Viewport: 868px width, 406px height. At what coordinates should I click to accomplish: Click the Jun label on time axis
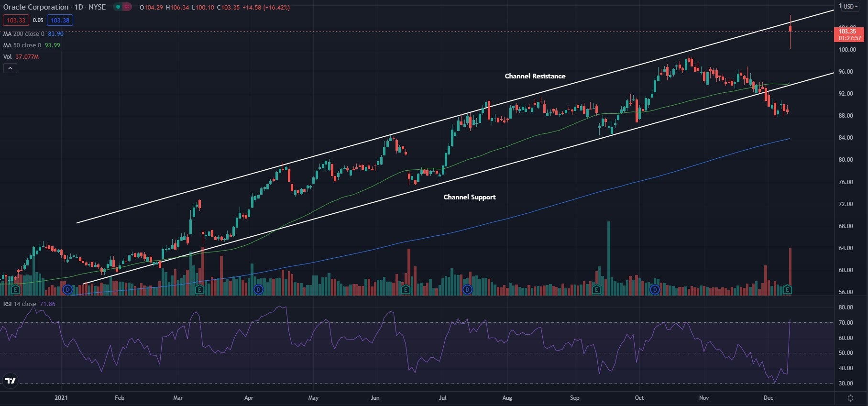375,398
